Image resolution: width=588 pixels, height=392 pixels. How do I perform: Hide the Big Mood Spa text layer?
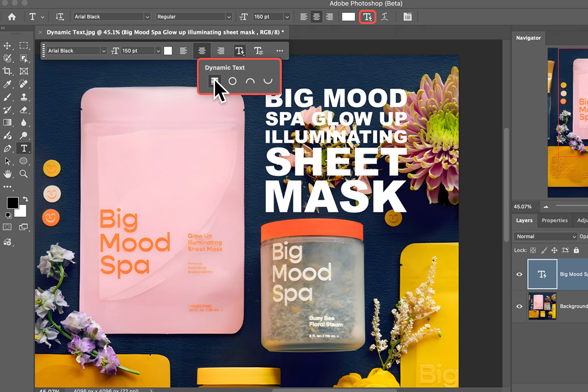(x=519, y=274)
